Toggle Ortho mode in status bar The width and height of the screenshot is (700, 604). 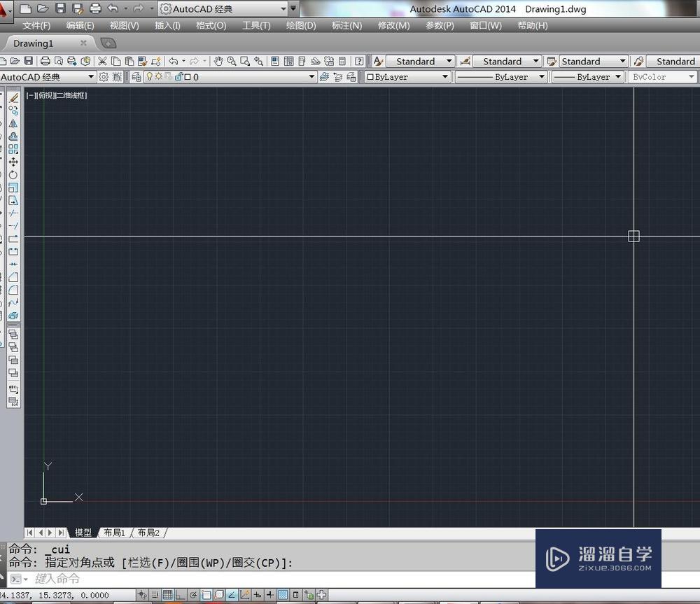(x=179, y=595)
